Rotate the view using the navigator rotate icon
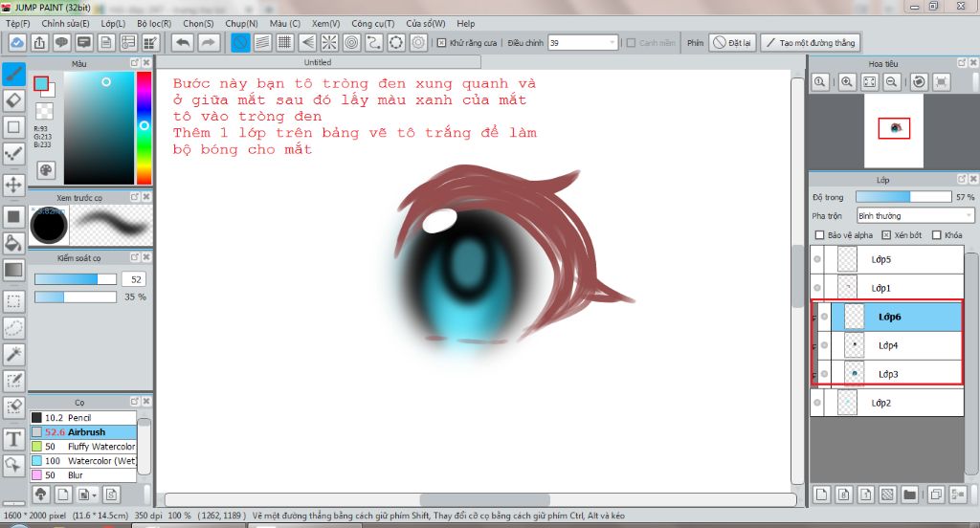Screen dimensions: 980x528 click(x=919, y=82)
